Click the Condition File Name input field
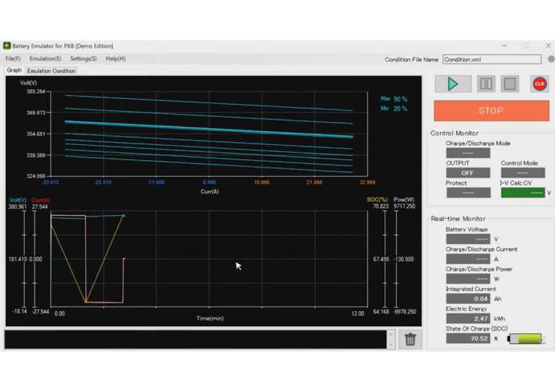This screenshot has width=555, height=392. point(492,59)
